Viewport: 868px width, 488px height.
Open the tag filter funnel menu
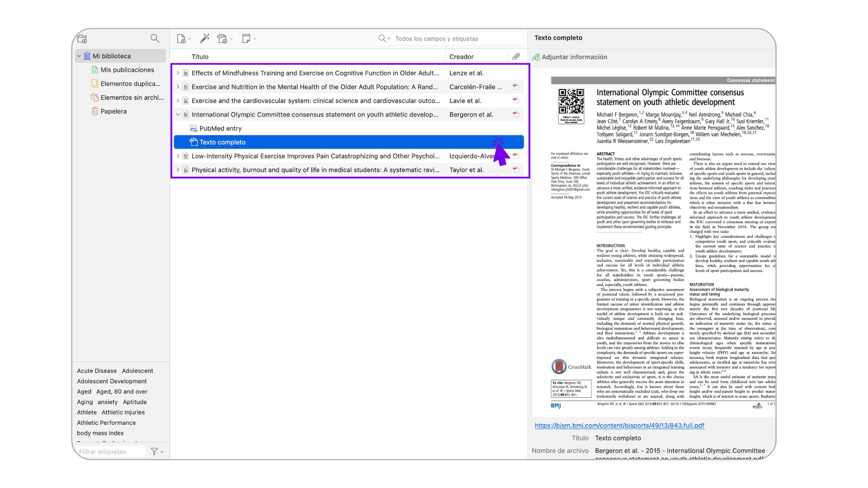coord(156,451)
